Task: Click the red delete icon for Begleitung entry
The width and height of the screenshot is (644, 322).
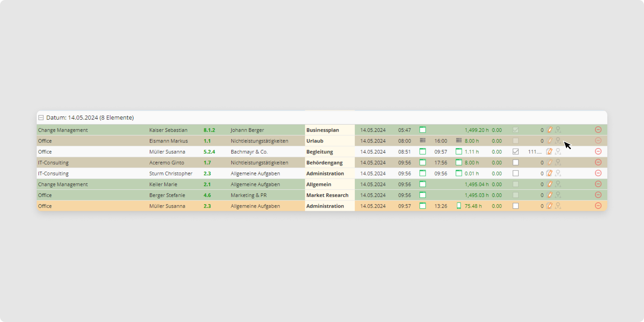Action: (598, 151)
